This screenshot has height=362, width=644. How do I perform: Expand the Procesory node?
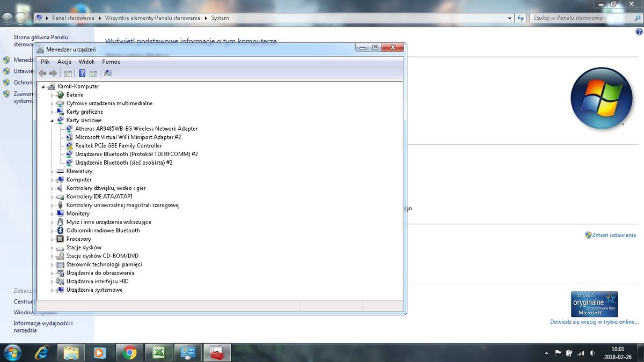(x=52, y=239)
